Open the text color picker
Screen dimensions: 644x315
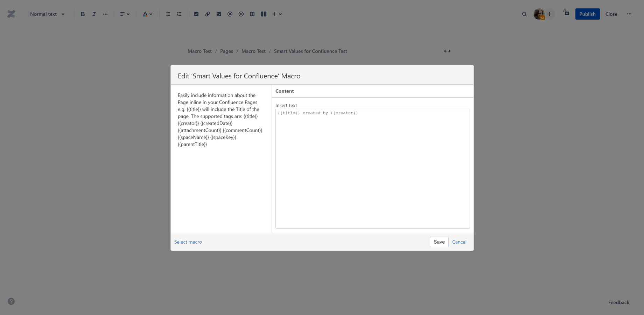[x=147, y=14]
